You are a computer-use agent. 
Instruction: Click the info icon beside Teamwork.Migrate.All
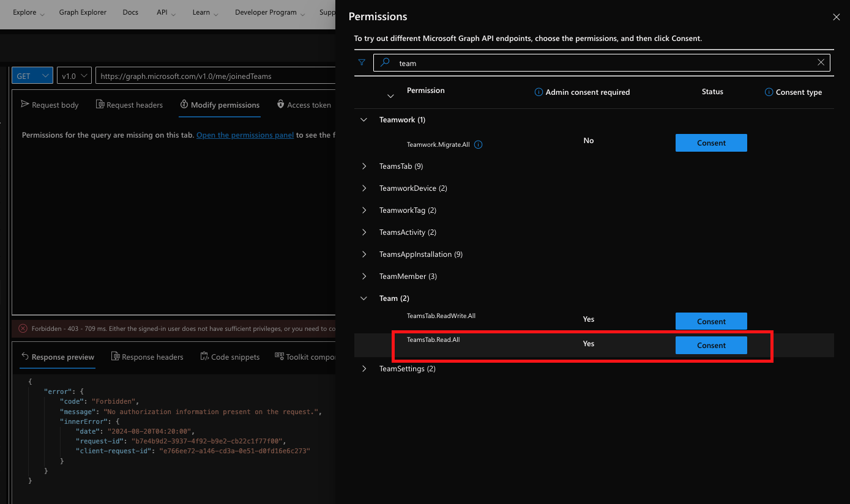click(478, 144)
